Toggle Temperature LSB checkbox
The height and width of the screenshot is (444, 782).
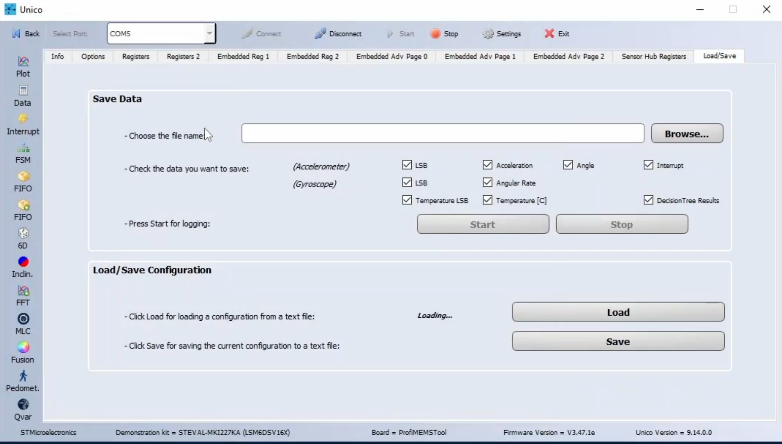[407, 200]
